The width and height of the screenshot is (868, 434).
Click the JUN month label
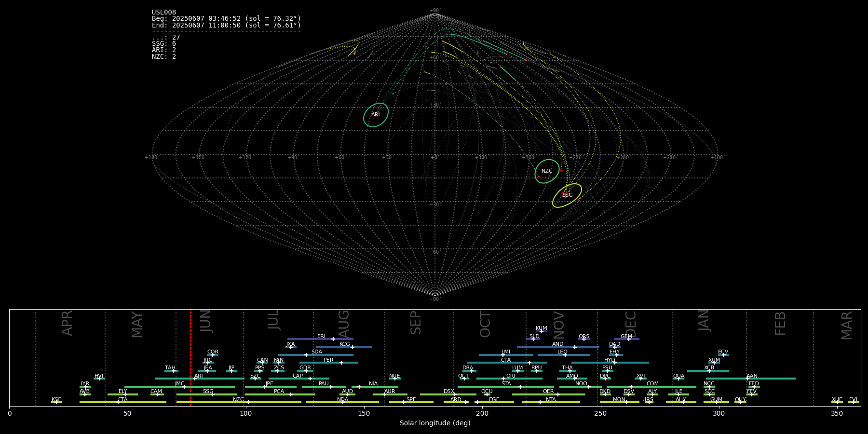(x=206, y=322)
